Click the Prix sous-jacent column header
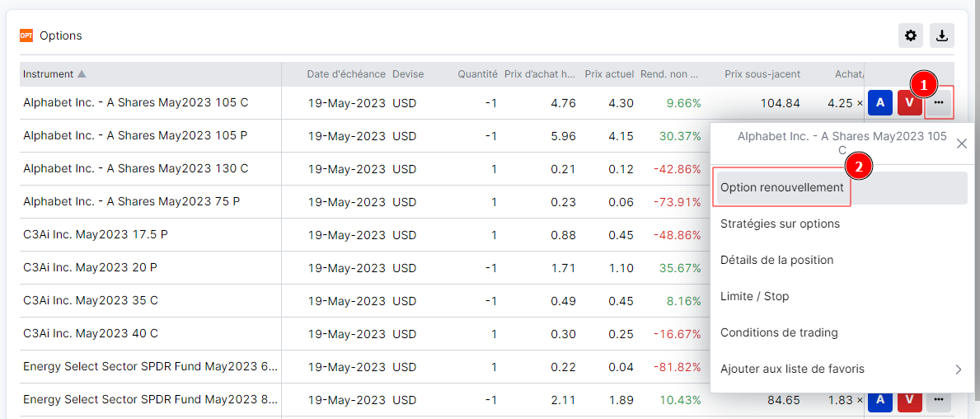 pyautogui.click(x=762, y=73)
